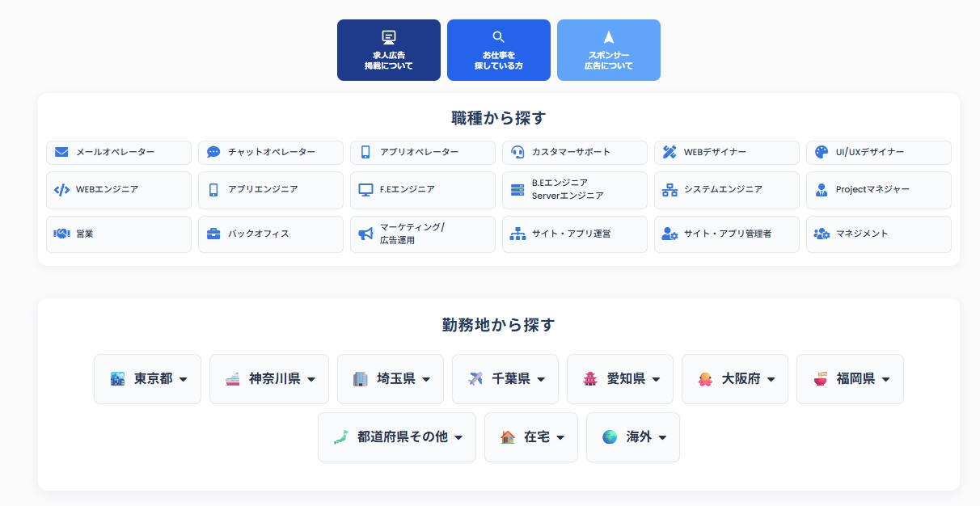Select the アプリオペレーター smartphone icon
The image size is (980, 506).
tap(365, 152)
